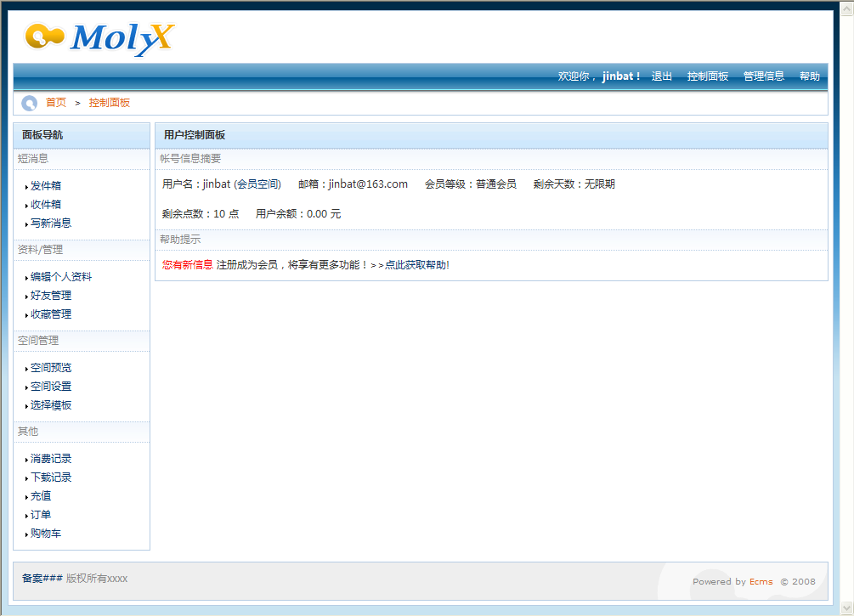The image size is (854, 616).
Task: Go to 好友管理
Action: (51, 296)
